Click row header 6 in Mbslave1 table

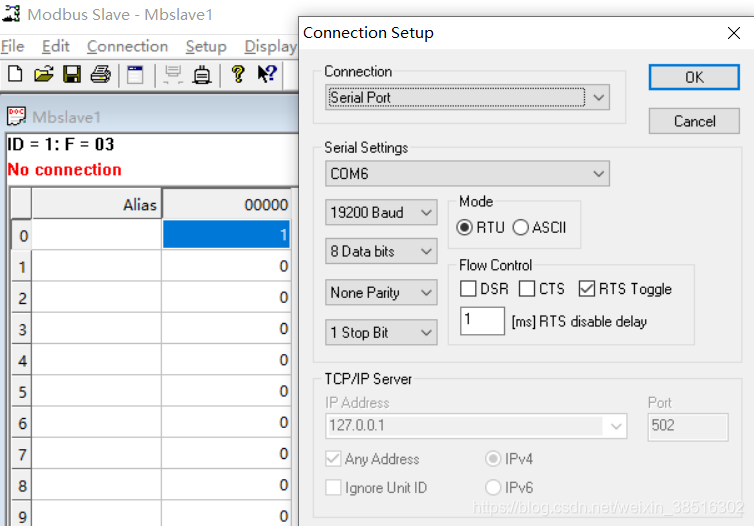[x=22, y=423]
